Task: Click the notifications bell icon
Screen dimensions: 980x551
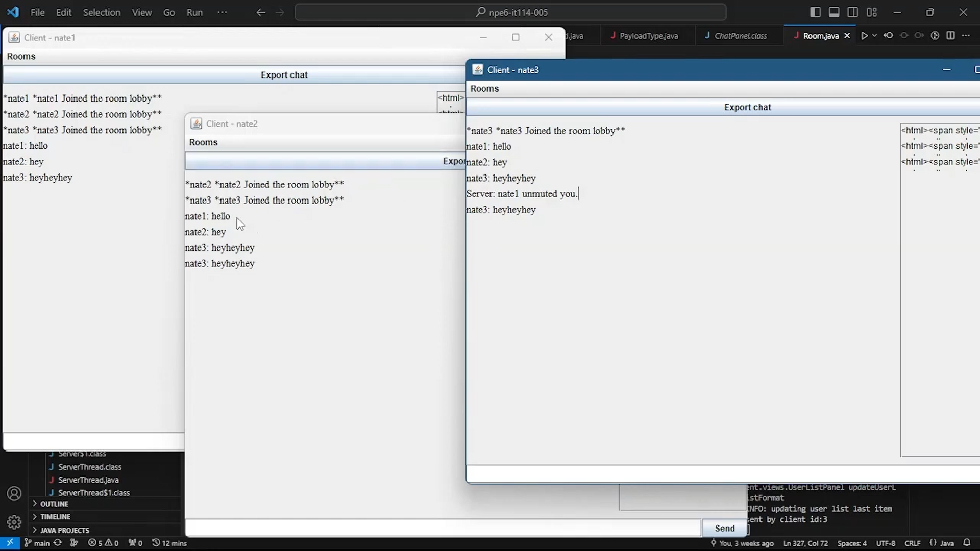Action: (x=967, y=543)
